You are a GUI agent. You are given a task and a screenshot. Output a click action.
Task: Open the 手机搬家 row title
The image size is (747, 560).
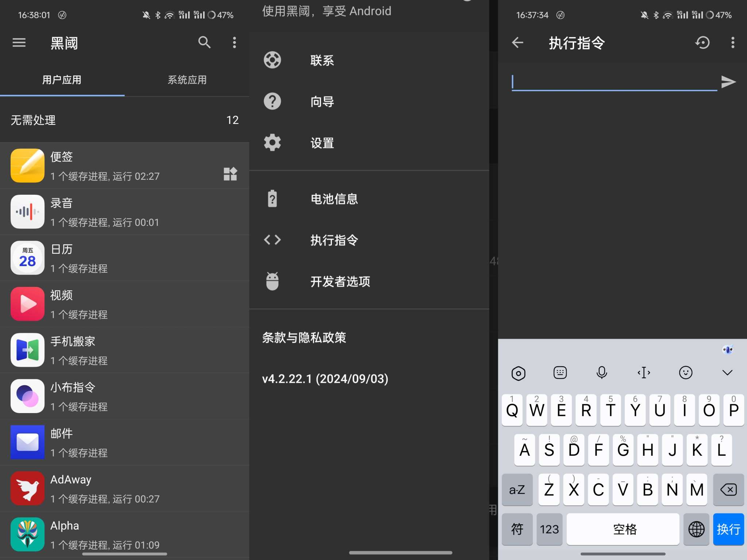[73, 341]
